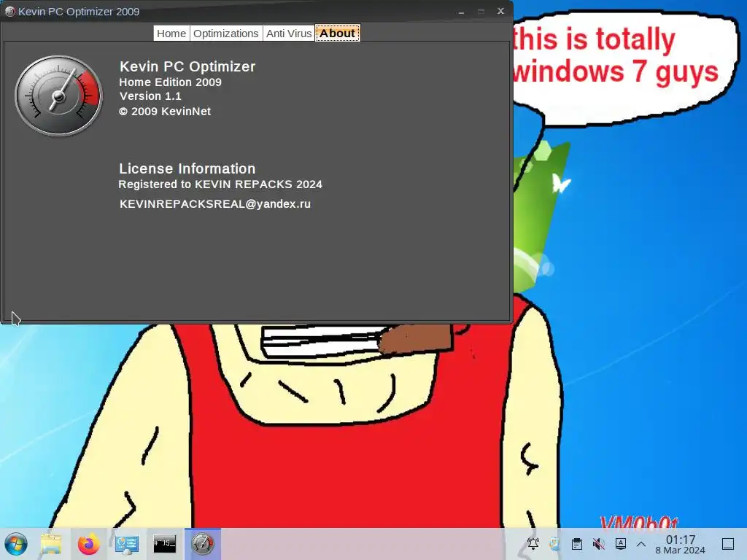
Task: Click the 'Registered to KEVIN REPACKS 2024' text
Action: tap(220, 184)
